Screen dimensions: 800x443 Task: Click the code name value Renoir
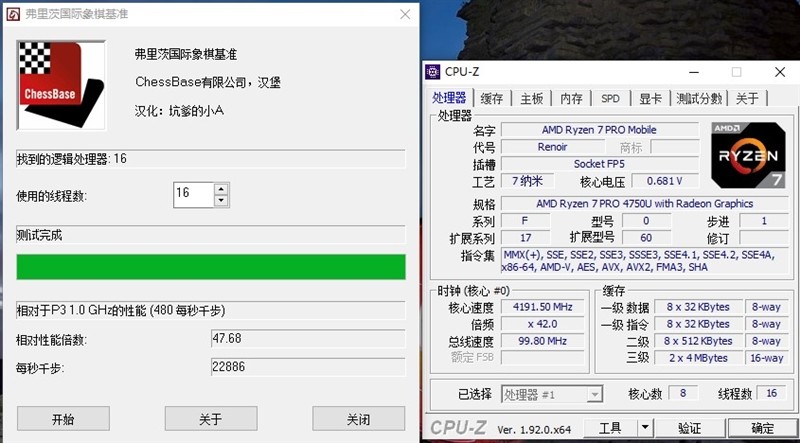click(x=553, y=147)
